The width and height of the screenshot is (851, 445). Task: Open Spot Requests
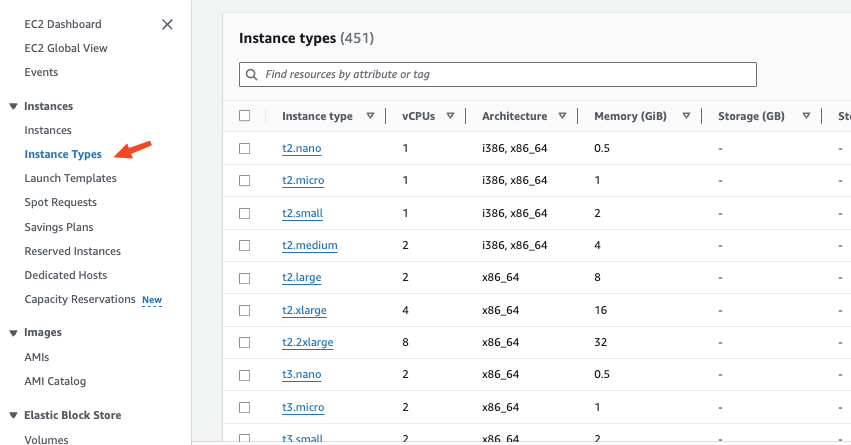click(x=60, y=202)
